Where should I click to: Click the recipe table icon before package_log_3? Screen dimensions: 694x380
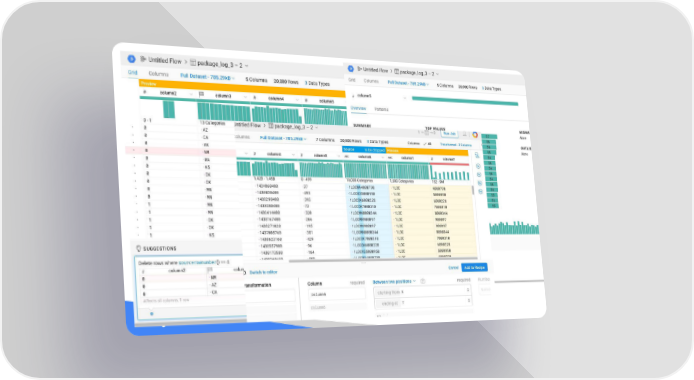[x=193, y=63]
